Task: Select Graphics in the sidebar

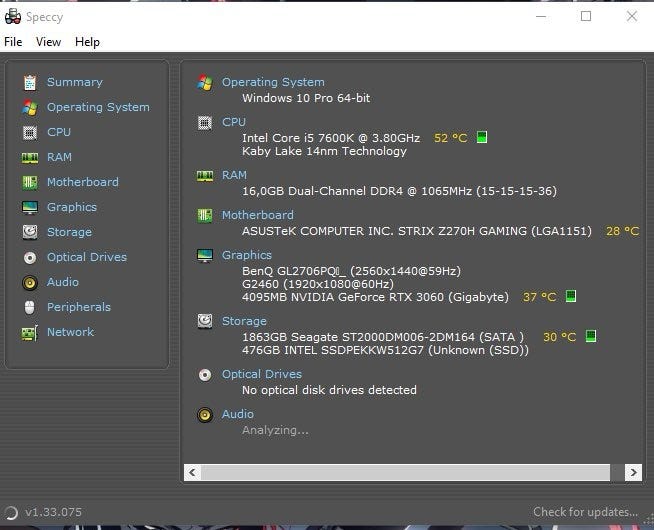Action: pos(72,207)
